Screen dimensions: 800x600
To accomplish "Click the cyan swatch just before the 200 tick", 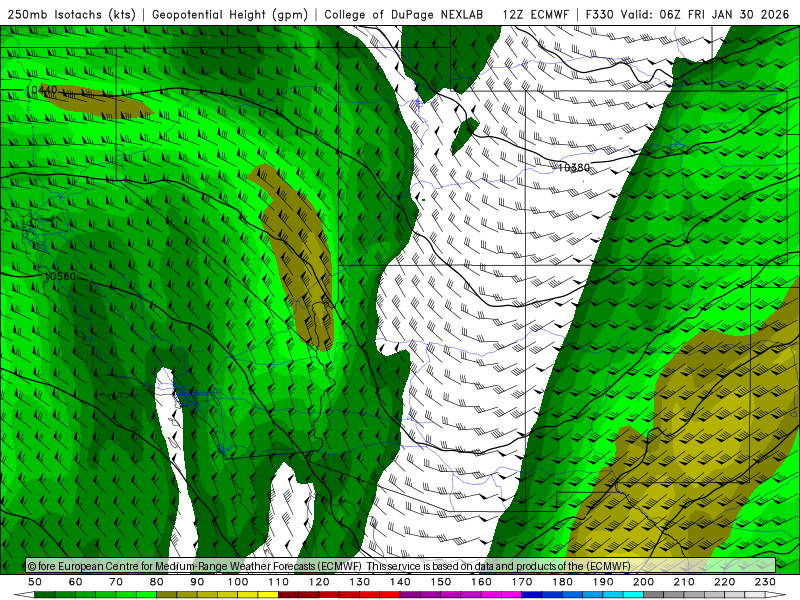I will 633,595.
